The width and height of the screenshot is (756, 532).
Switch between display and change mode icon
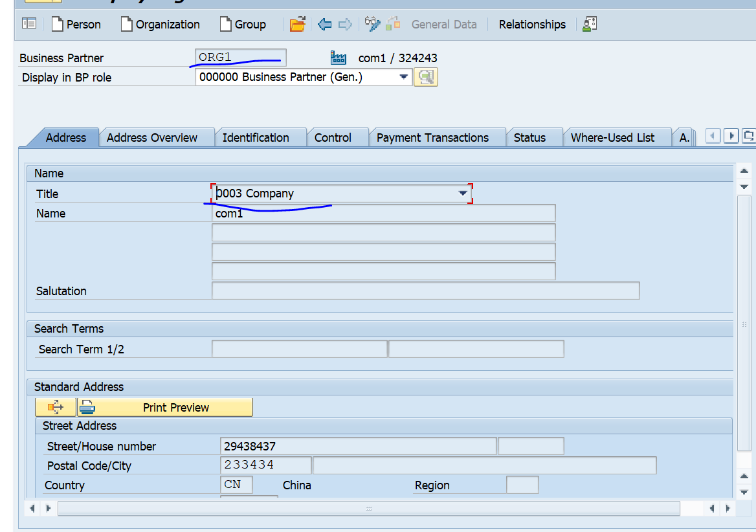(x=372, y=24)
